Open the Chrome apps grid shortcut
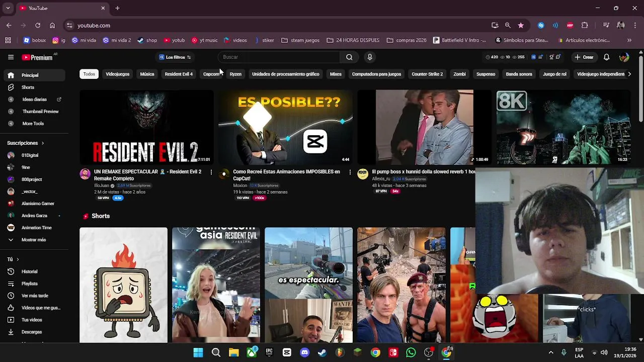644x362 pixels. [x=8, y=40]
